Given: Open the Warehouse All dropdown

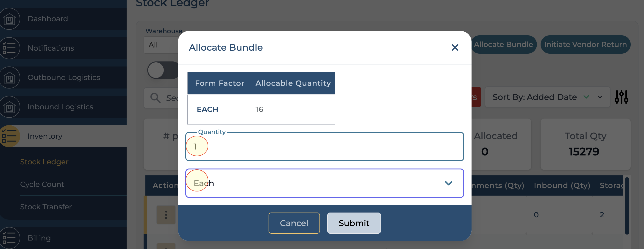Looking at the screenshot, I should coord(161,45).
